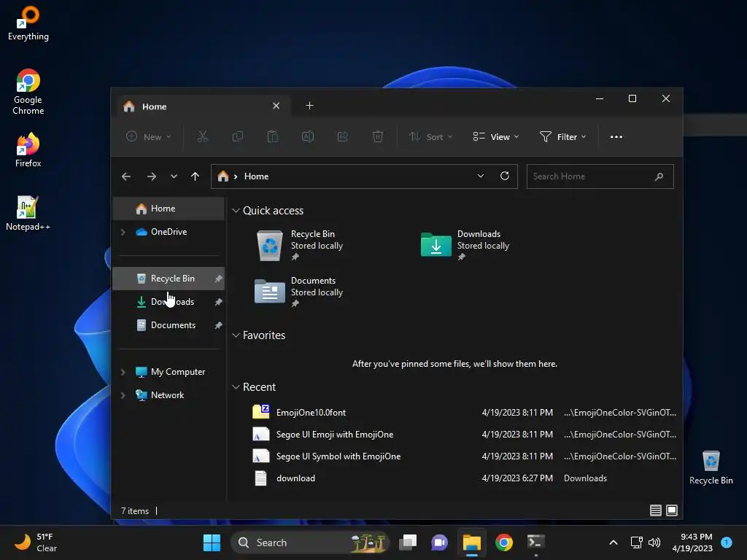Click the Rename icon in toolbar
Image resolution: width=747 pixels, height=560 pixels.
pyautogui.click(x=308, y=136)
